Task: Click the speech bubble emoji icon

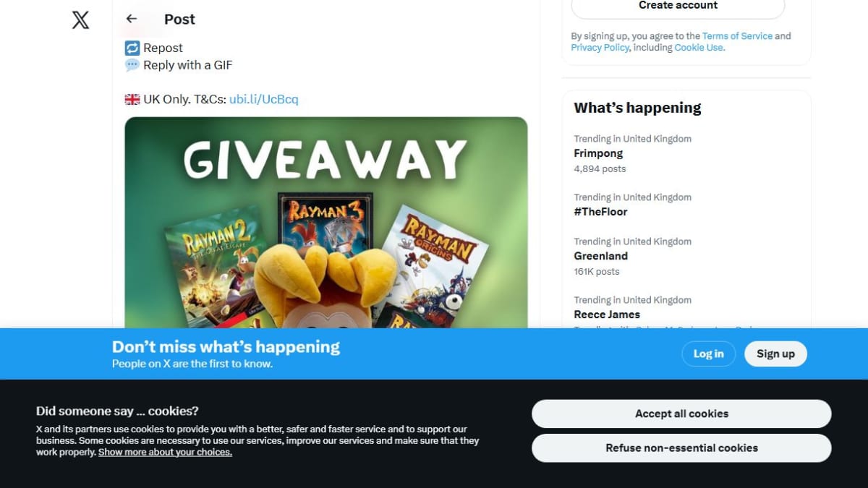Action: [x=132, y=65]
